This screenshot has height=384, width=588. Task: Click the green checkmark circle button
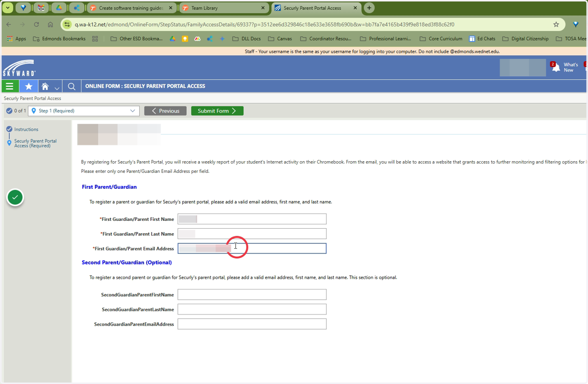[x=15, y=197]
